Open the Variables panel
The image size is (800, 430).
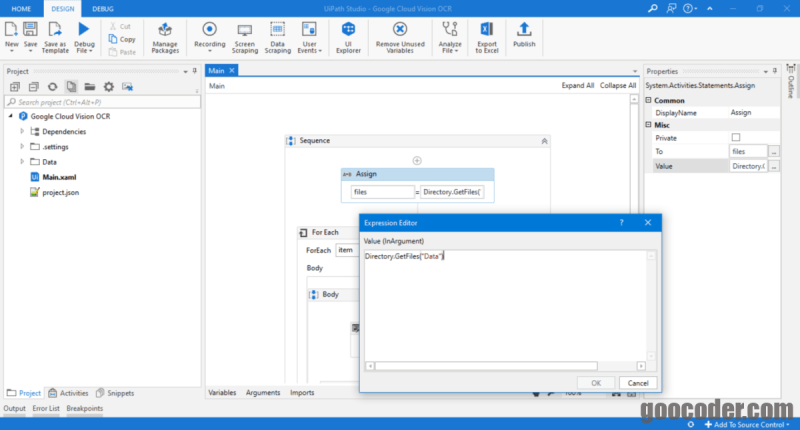pos(222,392)
